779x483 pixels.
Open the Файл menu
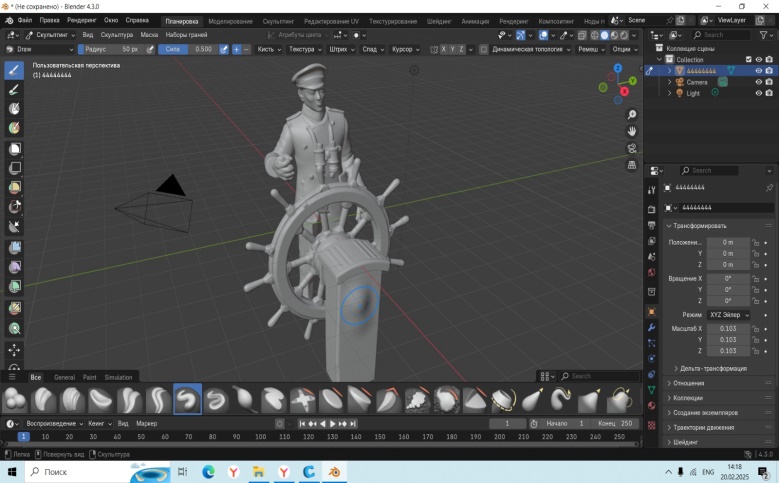pos(25,20)
